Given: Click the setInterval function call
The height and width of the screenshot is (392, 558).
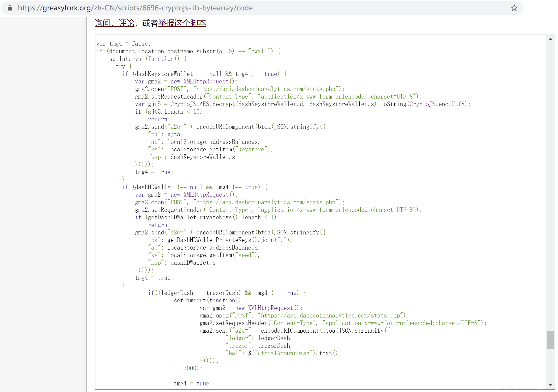Looking at the screenshot, I should tap(127, 59).
